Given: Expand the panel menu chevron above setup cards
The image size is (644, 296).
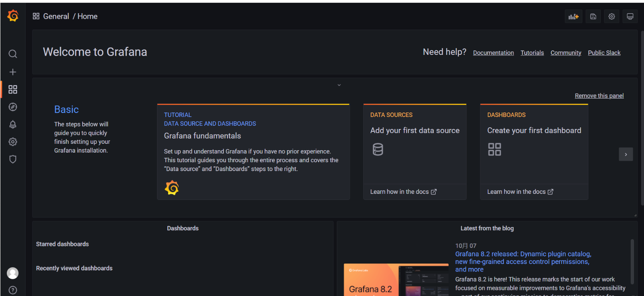Looking at the screenshot, I should [x=339, y=85].
